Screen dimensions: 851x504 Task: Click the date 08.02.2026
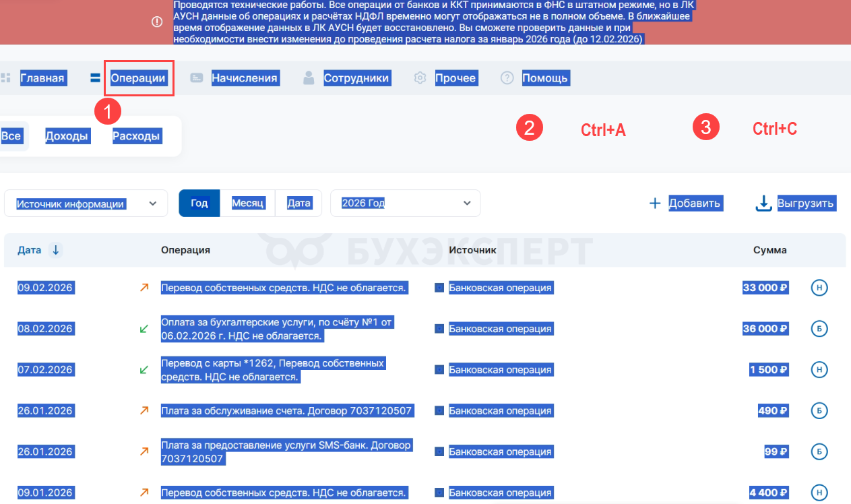point(45,329)
